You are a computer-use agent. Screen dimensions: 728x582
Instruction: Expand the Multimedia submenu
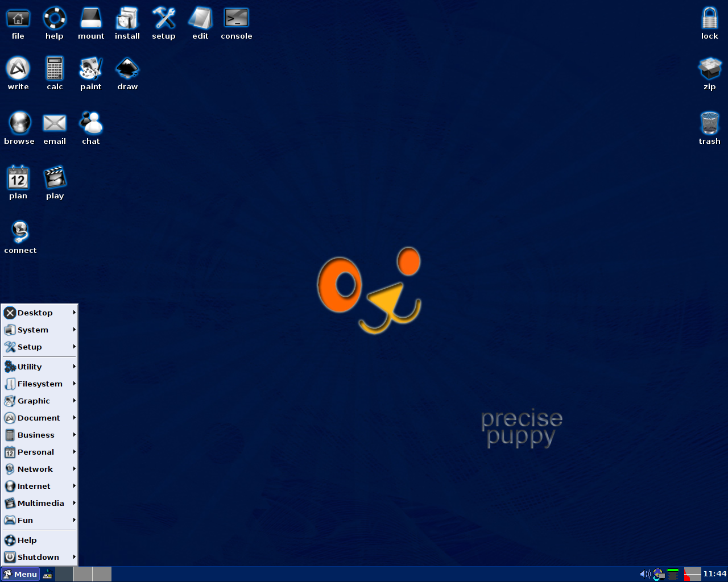[x=39, y=503]
